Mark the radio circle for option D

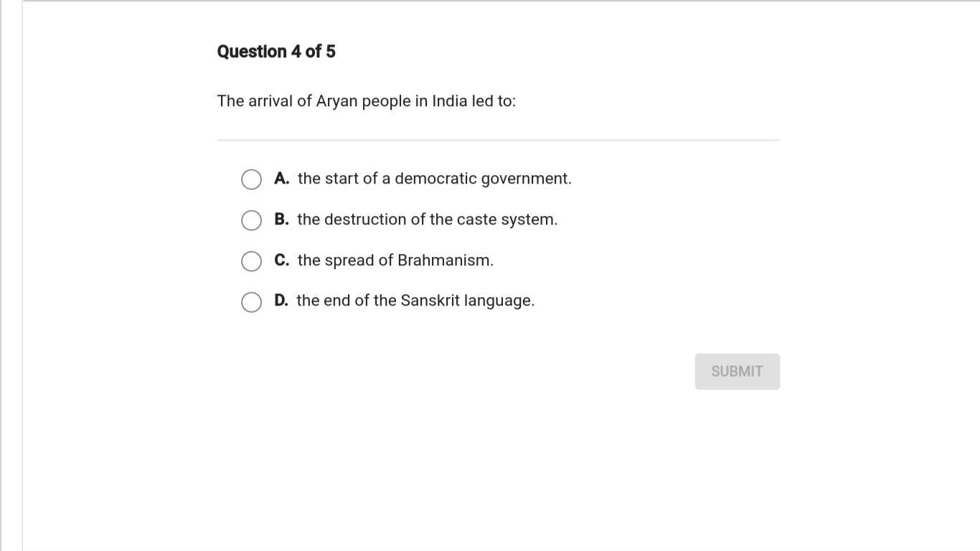tap(251, 302)
